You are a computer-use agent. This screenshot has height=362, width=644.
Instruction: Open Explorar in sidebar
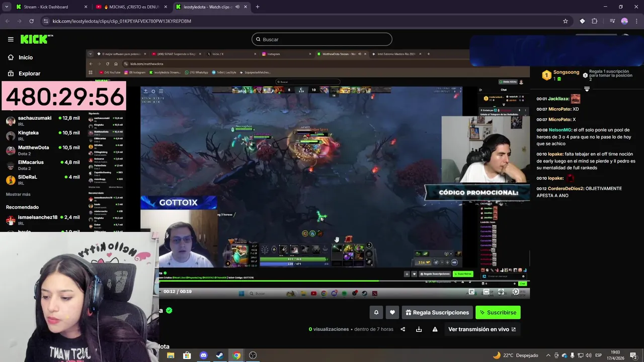(24, 73)
